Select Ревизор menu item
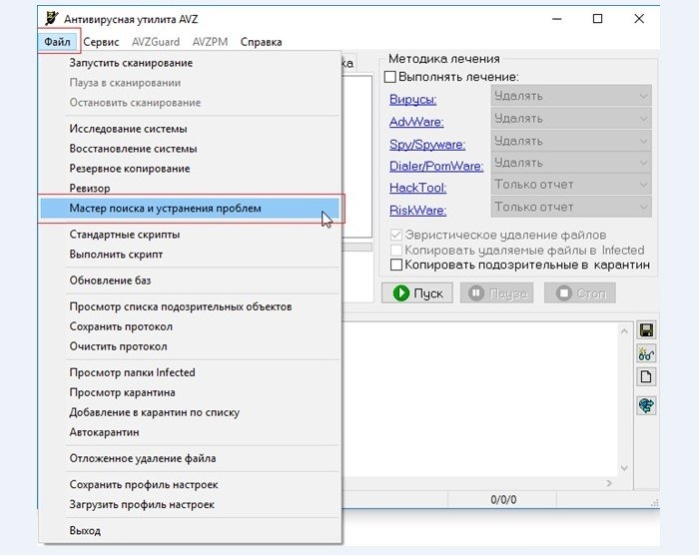This screenshot has height=555, width=699. pos(190,188)
